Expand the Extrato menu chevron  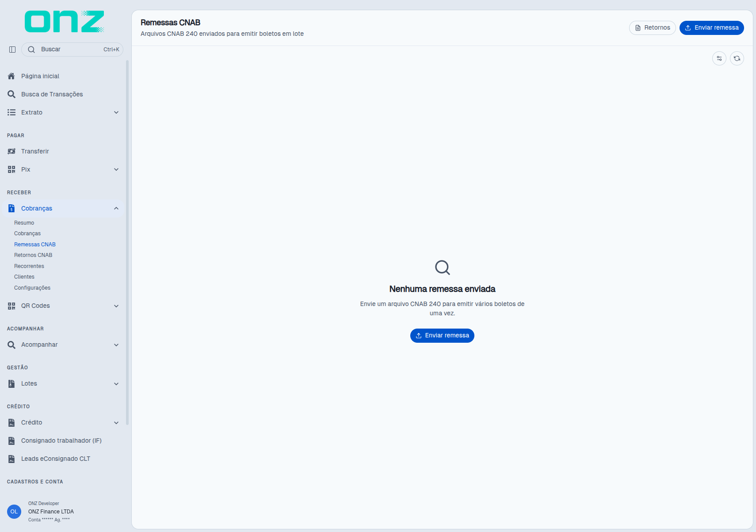[116, 112]
